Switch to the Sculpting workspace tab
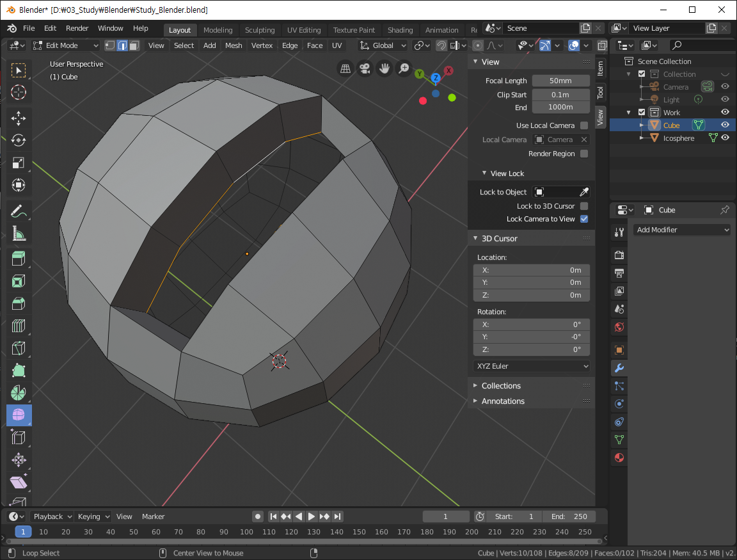Image resolution: width=737 pixels, height=560 pixels. (260, 30)
